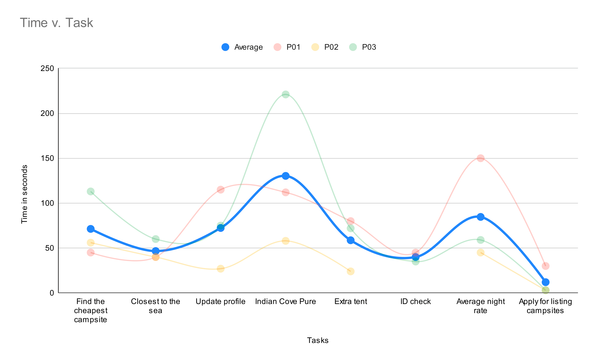
Task: Click the "ID check" x-axis label
Action: click(415, 302)
